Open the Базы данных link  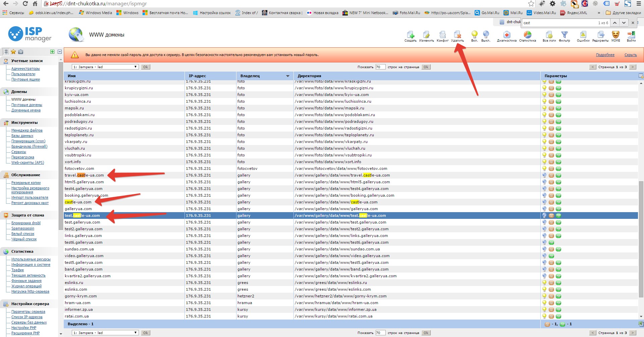coord(22,136)
